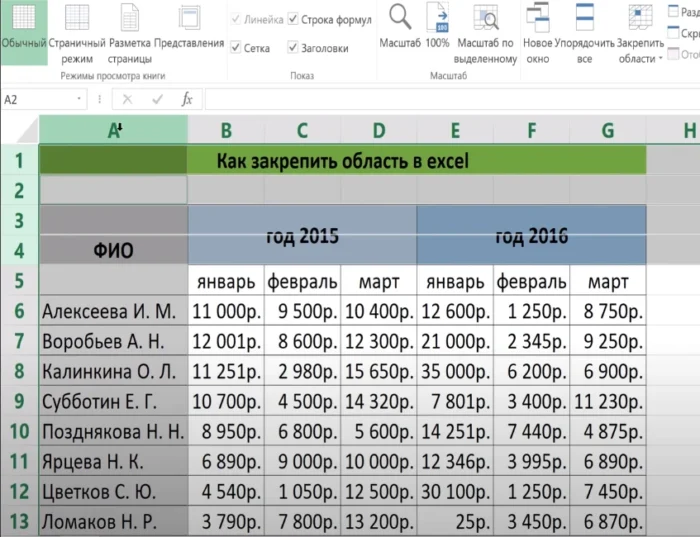Image resolution: width=700 pixels, height=537 pixels.
Task: Disable the Сетка gridlines checkbox
Action: click(x=235, y=47)
